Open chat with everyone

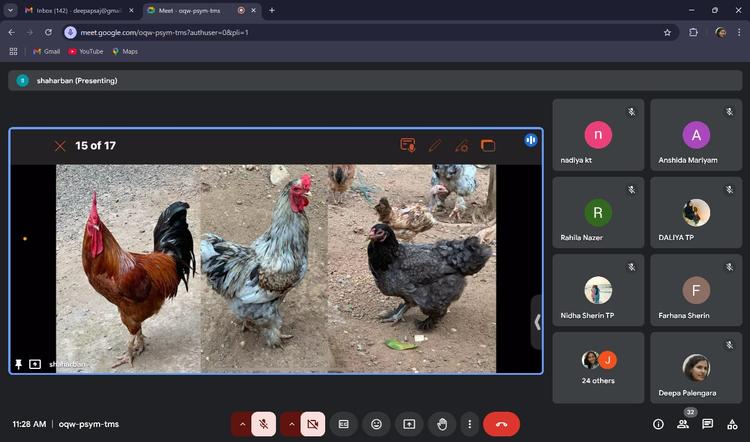click(708, 424)
